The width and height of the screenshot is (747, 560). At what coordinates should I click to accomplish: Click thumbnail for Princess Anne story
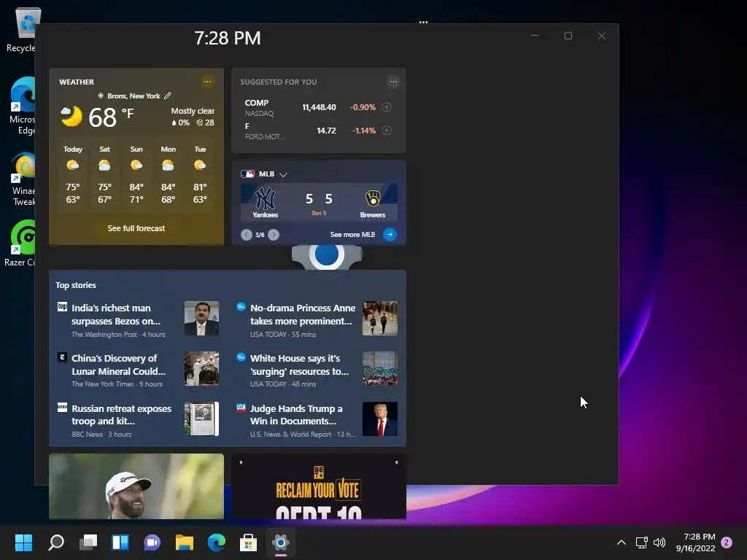[379, 318]
